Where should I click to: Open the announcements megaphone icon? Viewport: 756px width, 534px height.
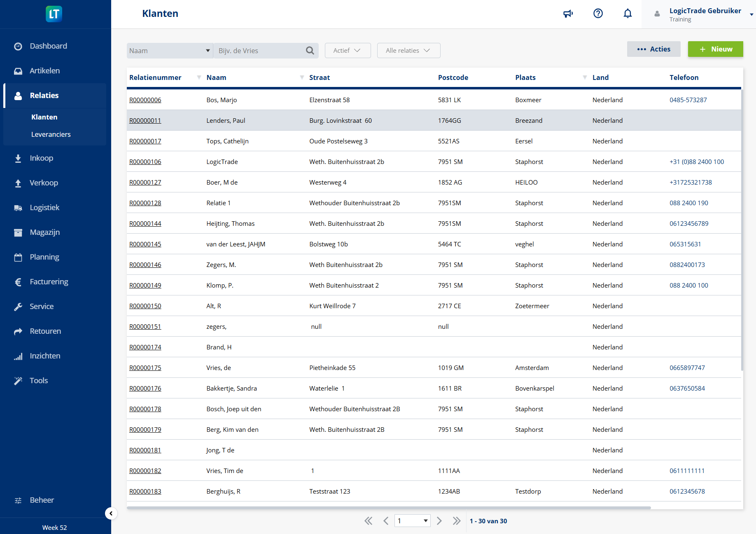click(568, 13)
